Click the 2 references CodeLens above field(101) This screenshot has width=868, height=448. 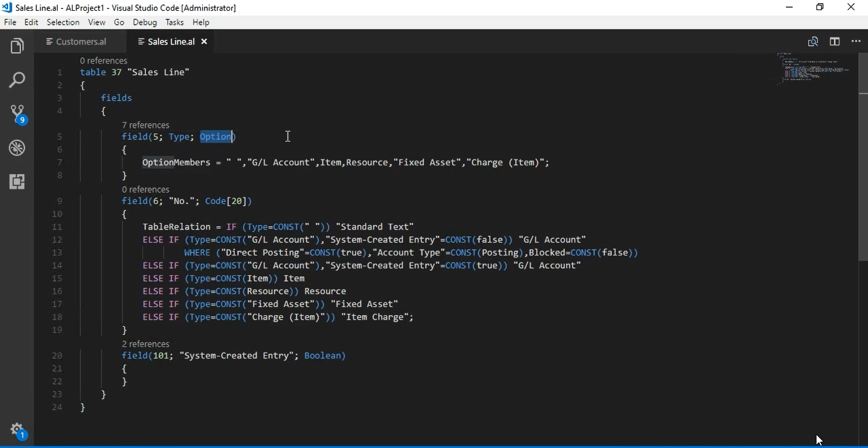146,344
